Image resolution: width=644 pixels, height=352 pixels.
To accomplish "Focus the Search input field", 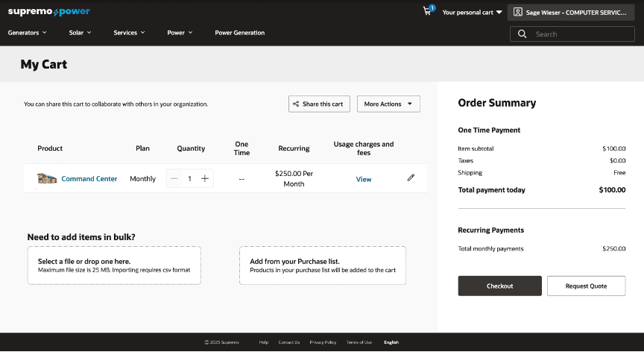I will coord(572,34).
